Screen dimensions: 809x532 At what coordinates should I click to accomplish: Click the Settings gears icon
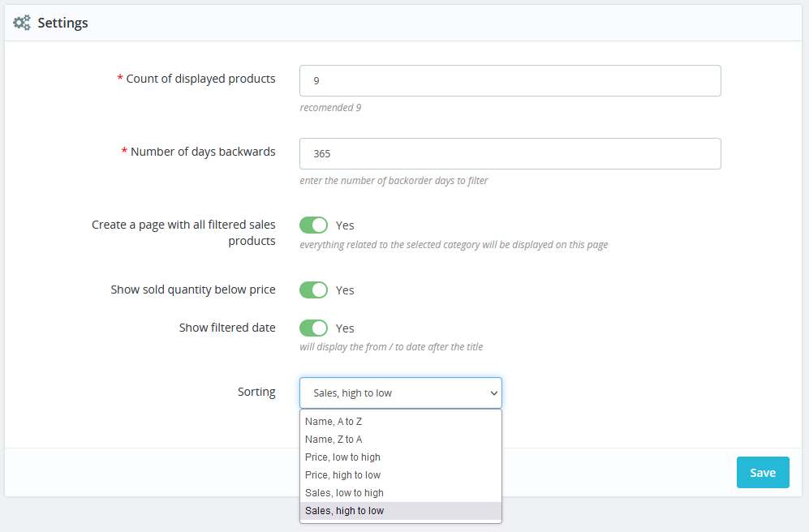[22, 23]
